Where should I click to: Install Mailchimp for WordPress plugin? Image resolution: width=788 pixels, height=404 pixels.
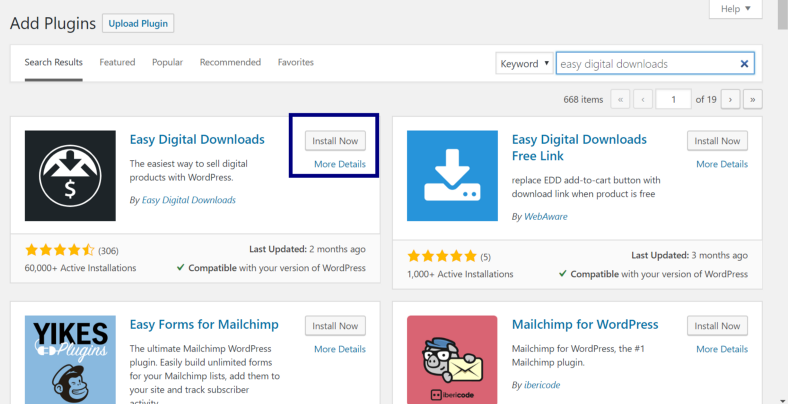click(717, 326)
